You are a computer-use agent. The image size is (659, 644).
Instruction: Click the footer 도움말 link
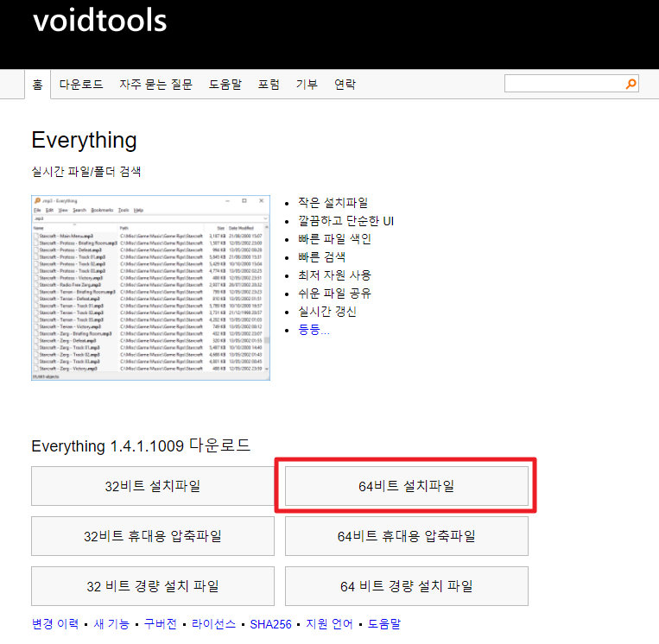point(384,624)
